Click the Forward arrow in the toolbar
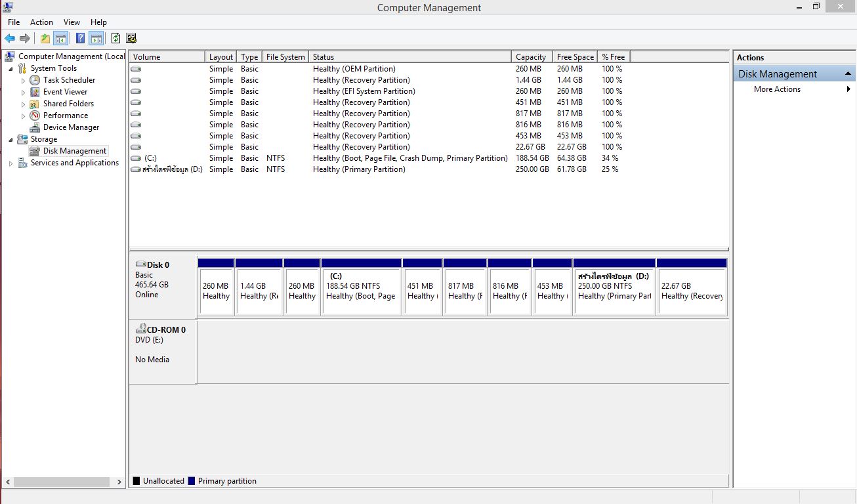The height and width of the screenshot is (504, 857). [x=25, y=38]
